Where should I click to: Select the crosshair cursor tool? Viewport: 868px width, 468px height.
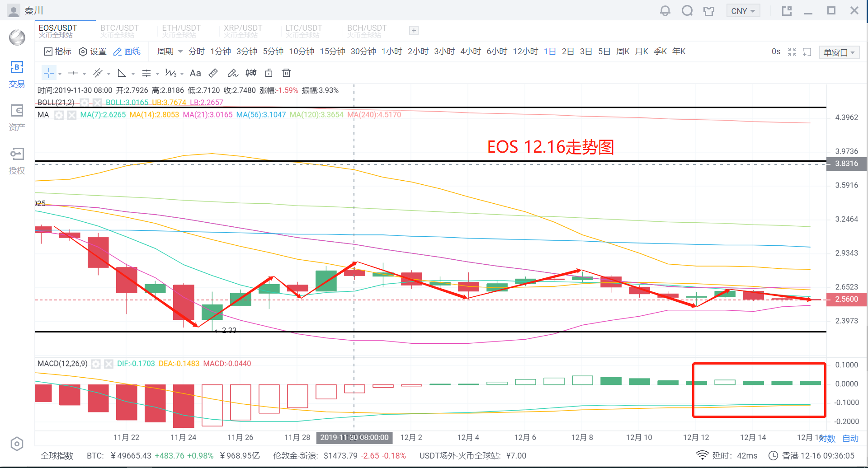click(48, 73)
